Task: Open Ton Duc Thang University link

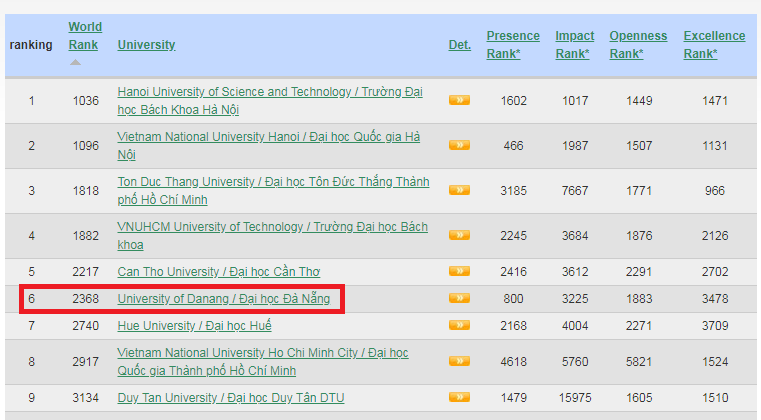Action: [273, 190]
